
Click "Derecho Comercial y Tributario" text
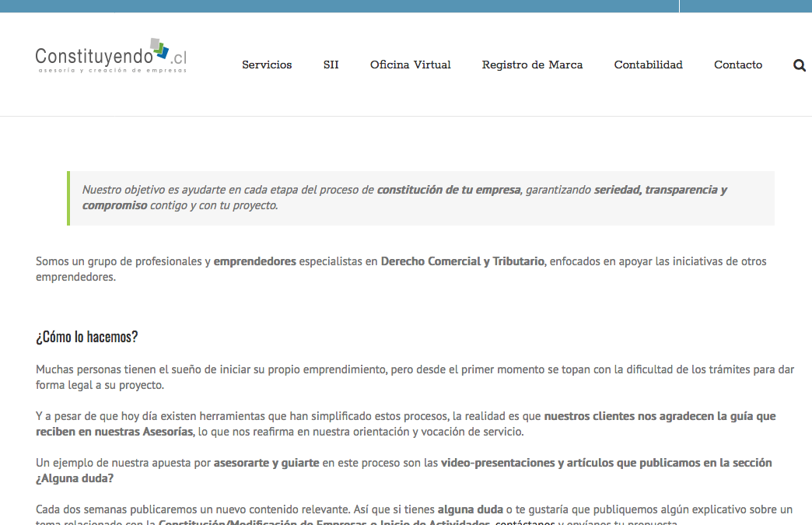pos(463,261)
